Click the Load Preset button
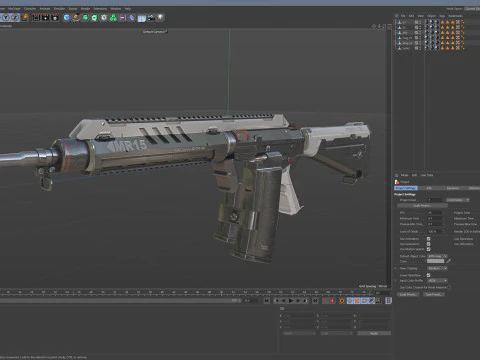 pyautogui.click(x=408, y=294)
